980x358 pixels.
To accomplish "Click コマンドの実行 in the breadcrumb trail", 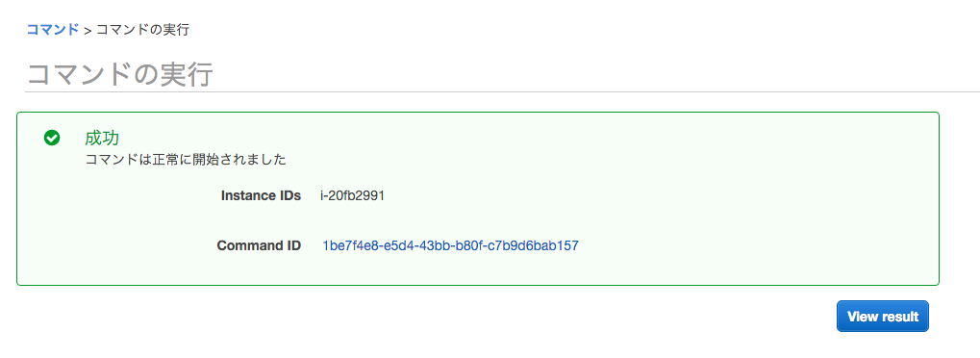I will pos(142,30).
